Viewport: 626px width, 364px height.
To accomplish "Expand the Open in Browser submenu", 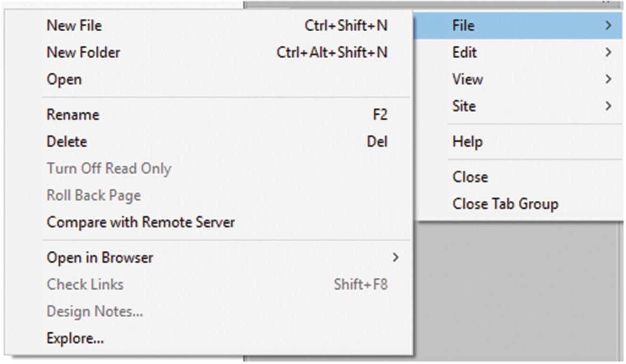I will (x=100, y=258).
